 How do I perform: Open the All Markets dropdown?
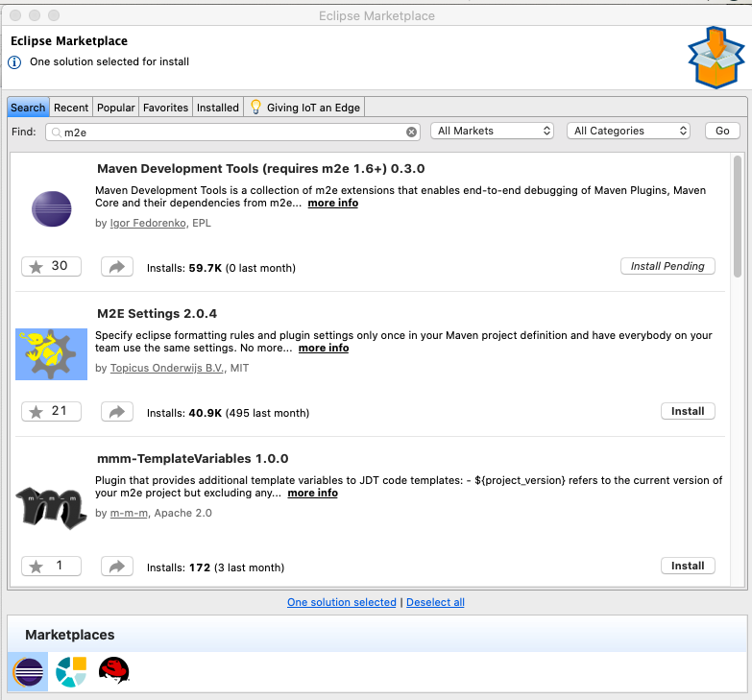tap(492, 131)
